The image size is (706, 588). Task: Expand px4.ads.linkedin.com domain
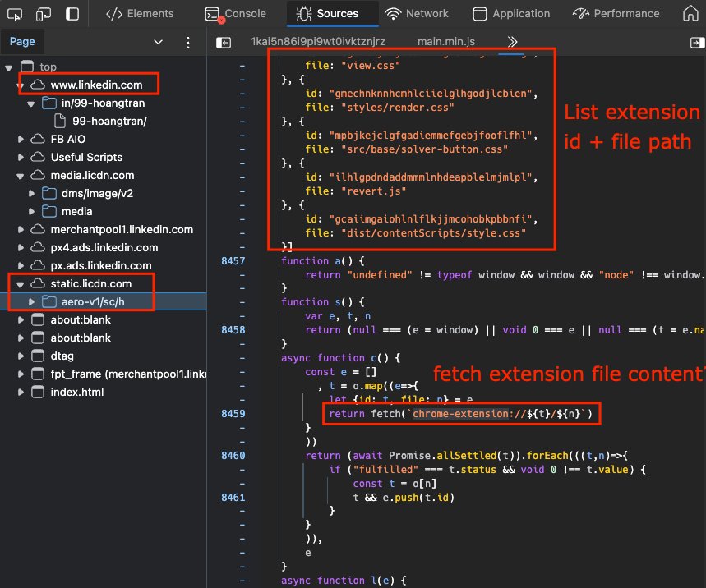point(21,247)
